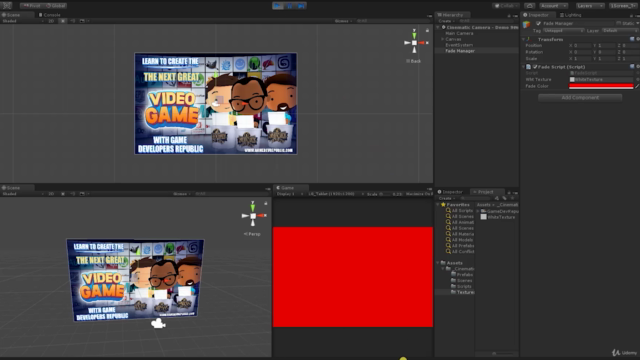Image resolution: width=640 pixels, height=360 pixels.
Task: Switch to the Console tab
Action: tap(49, 15)
